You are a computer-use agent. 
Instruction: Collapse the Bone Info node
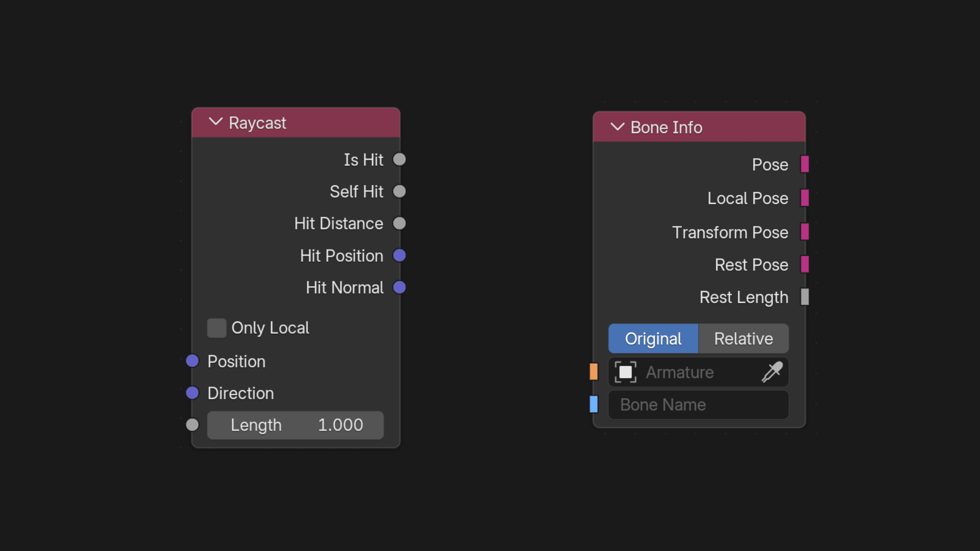point(618,127)
